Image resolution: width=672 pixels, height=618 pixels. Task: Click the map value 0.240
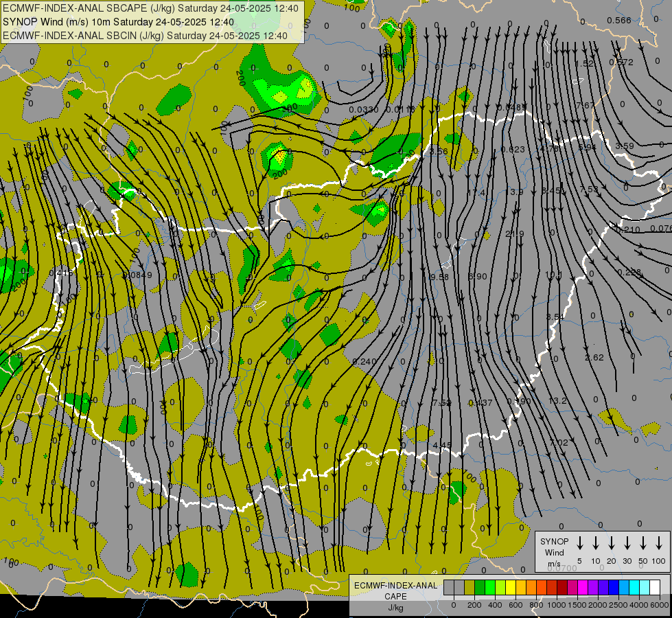click(364, 362)
